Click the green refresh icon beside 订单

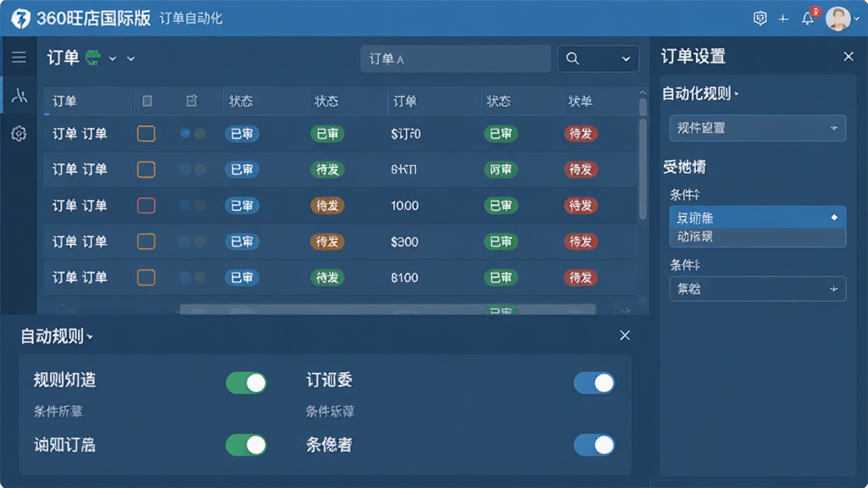pyautogui.click(x=93, y=58)
